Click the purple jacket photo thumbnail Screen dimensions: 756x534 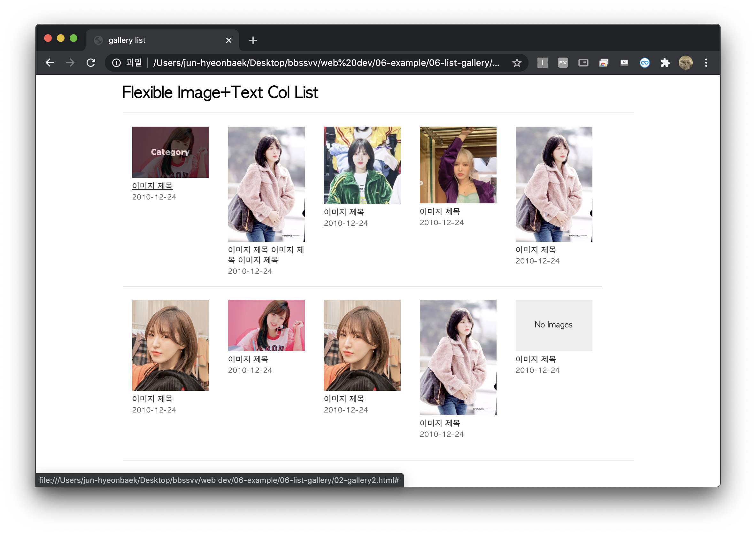(458, 165)
